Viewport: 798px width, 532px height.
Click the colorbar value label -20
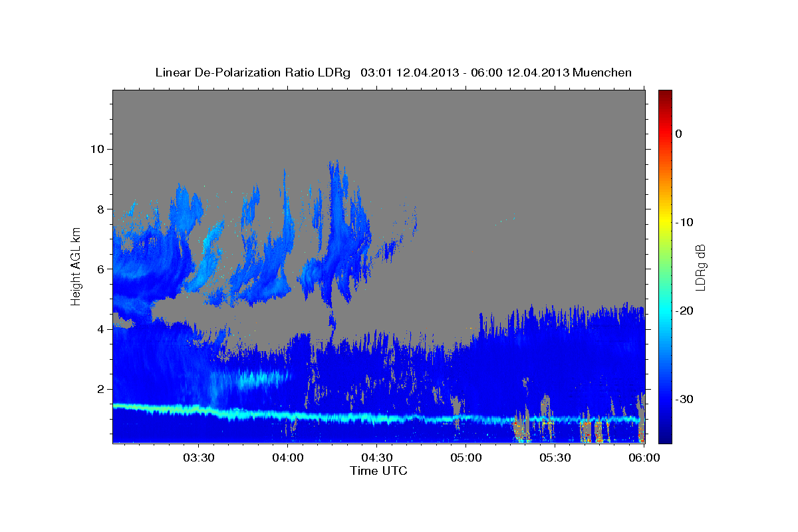685,311
